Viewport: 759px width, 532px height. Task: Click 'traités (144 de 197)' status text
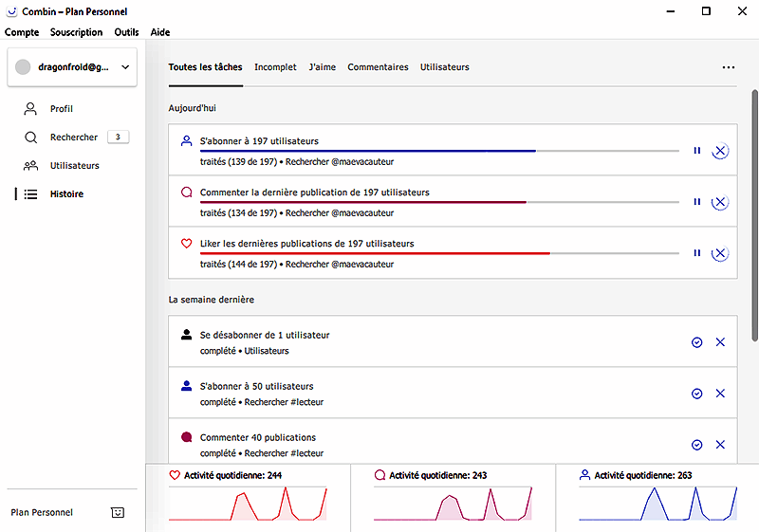tap(239, 265)
